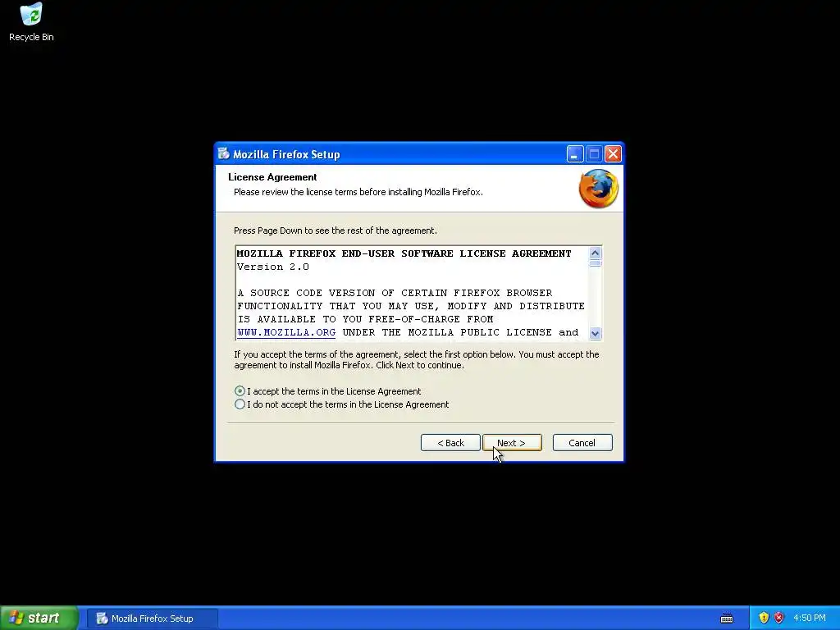Click the 4:50 PM clock
This screenshot has width=840, height=630.
pos(810,618)
